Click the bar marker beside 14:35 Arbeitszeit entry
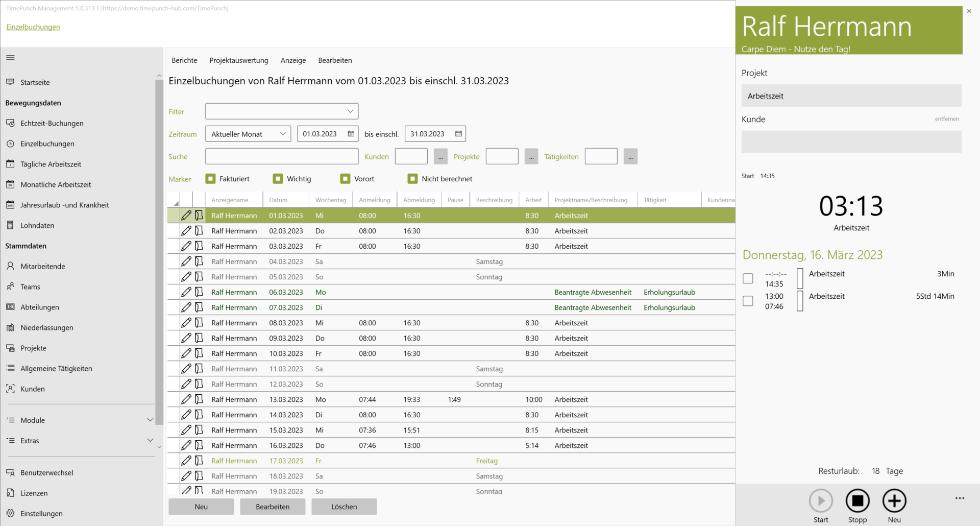This screenshot has width=980, height=526. coord(800,278)
